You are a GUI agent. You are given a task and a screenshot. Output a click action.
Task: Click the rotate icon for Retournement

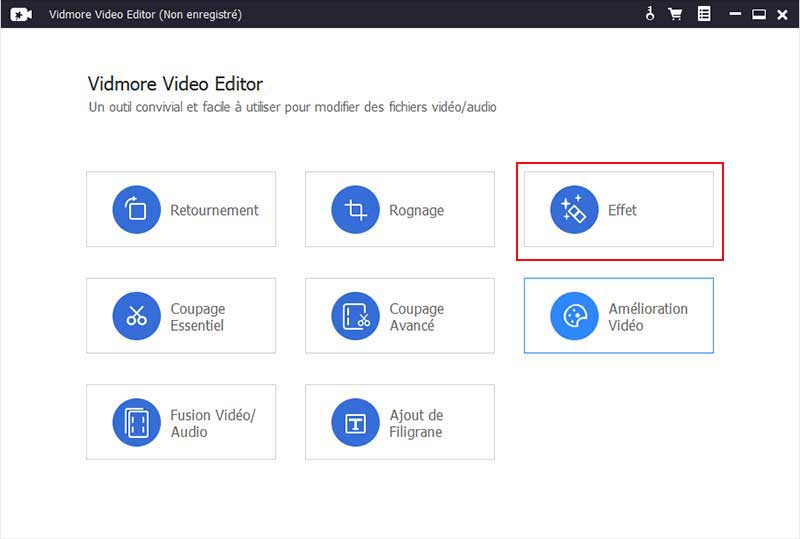pyautogui.click(x=137, y=210)
